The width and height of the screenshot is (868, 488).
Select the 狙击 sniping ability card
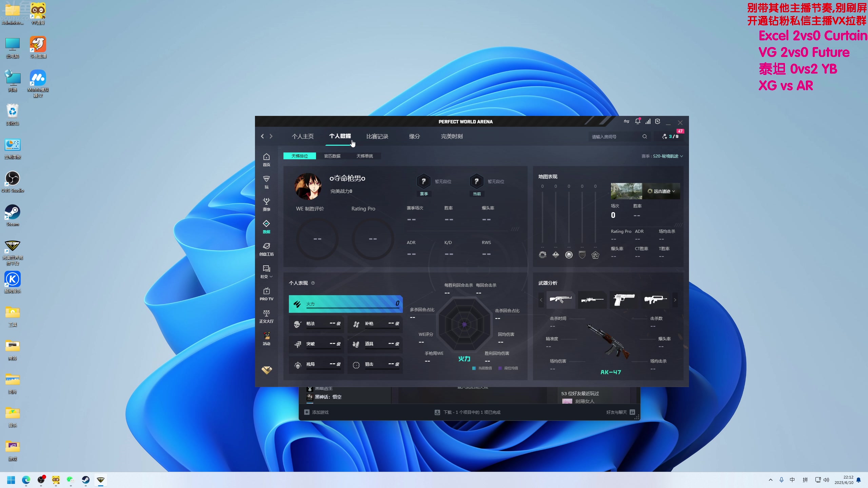tap(375, 365)
